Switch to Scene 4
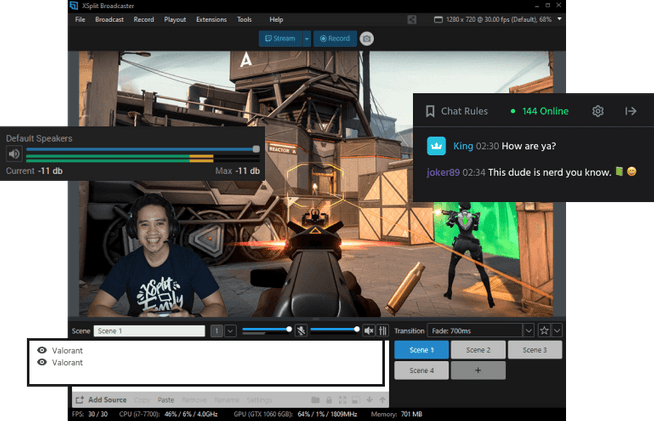This screenshot has height=421, width=654. [422, 371]
